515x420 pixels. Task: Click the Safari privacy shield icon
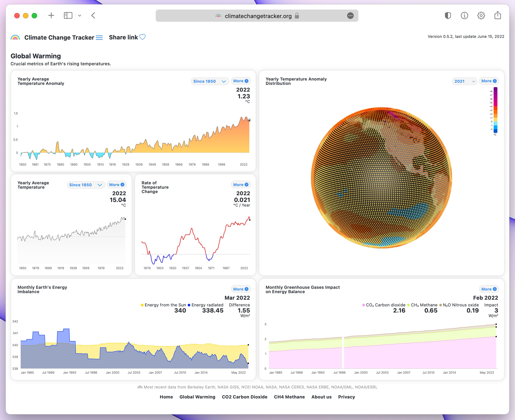[x=448, y=16]
